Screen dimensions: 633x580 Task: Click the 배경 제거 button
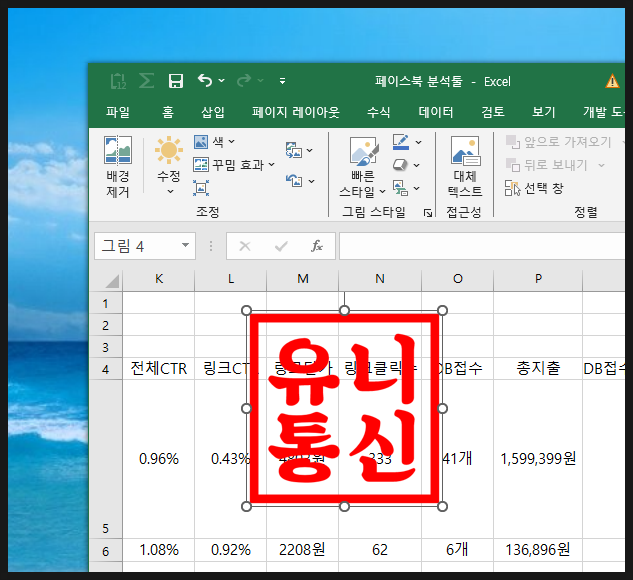pyautogui.click(x=117, y=167)
